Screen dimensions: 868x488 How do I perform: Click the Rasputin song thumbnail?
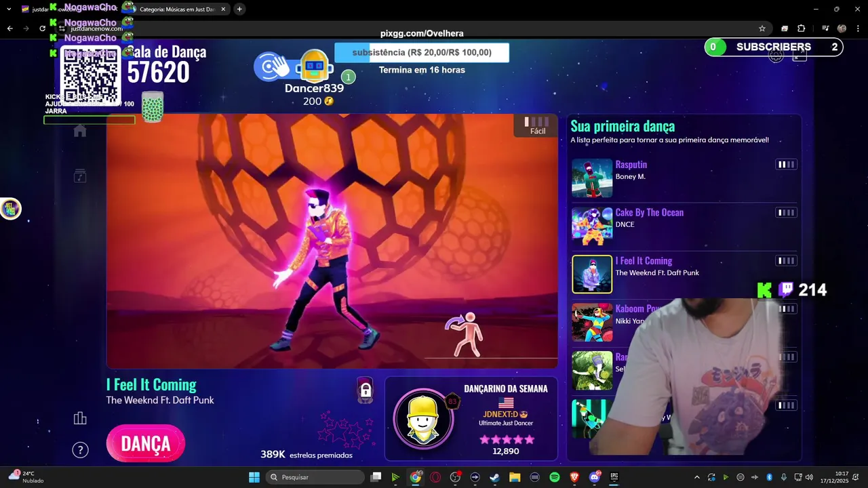592,178
